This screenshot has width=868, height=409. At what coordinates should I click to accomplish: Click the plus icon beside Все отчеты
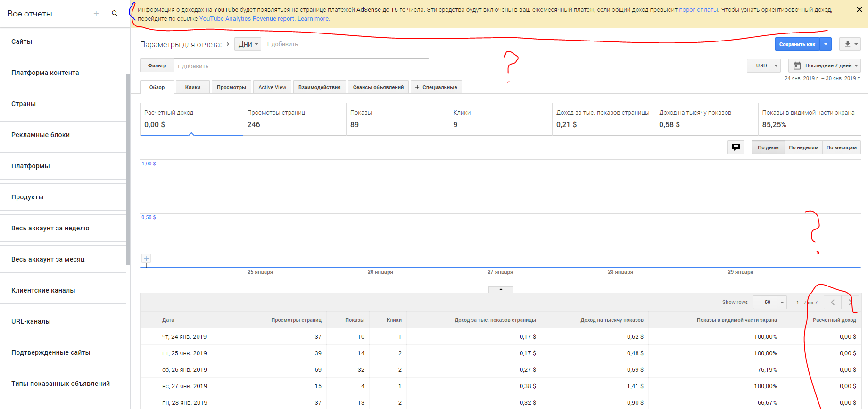pos(96,14)
